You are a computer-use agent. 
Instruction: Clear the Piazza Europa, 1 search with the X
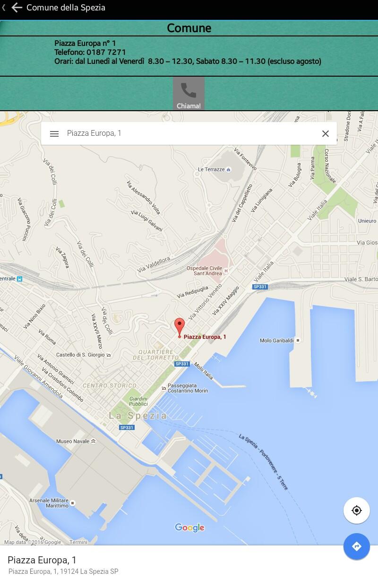coord(325,134)
